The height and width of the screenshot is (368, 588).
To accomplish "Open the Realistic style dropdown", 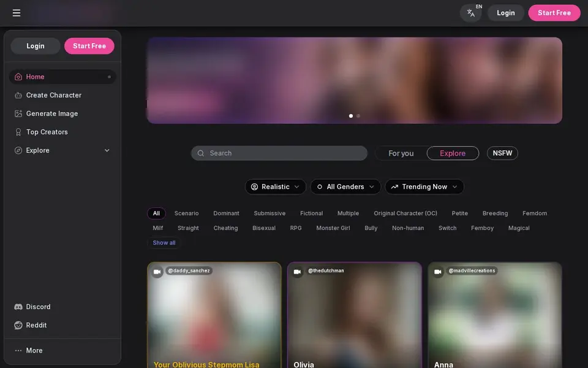I will coord(275,186).
